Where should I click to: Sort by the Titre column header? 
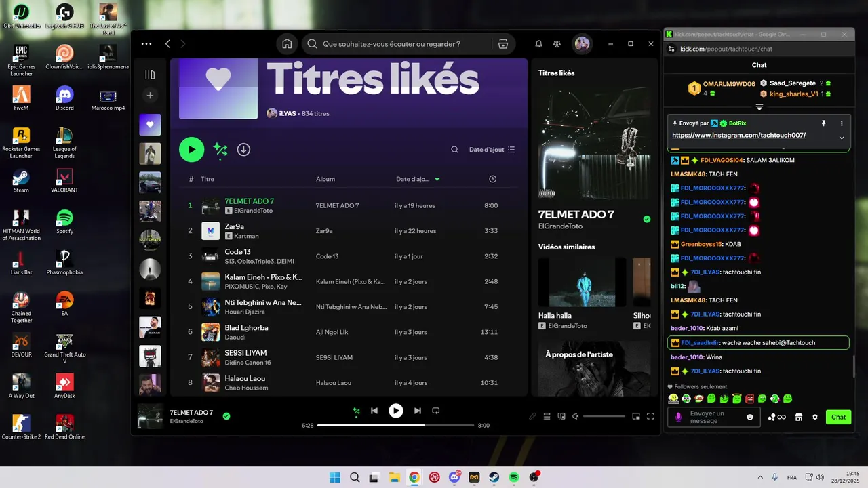(x=208, y=179)
